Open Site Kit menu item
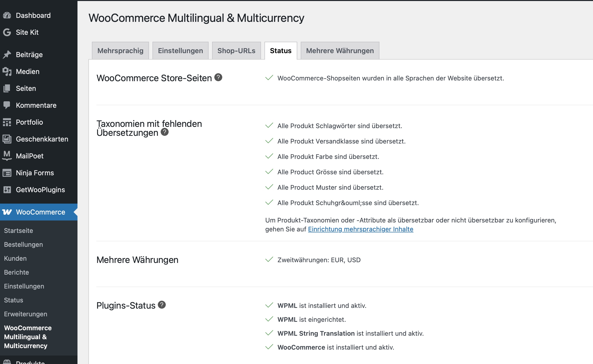Image resolution: width=593 pixels, height=364 pixels. [x=39, y=32]
